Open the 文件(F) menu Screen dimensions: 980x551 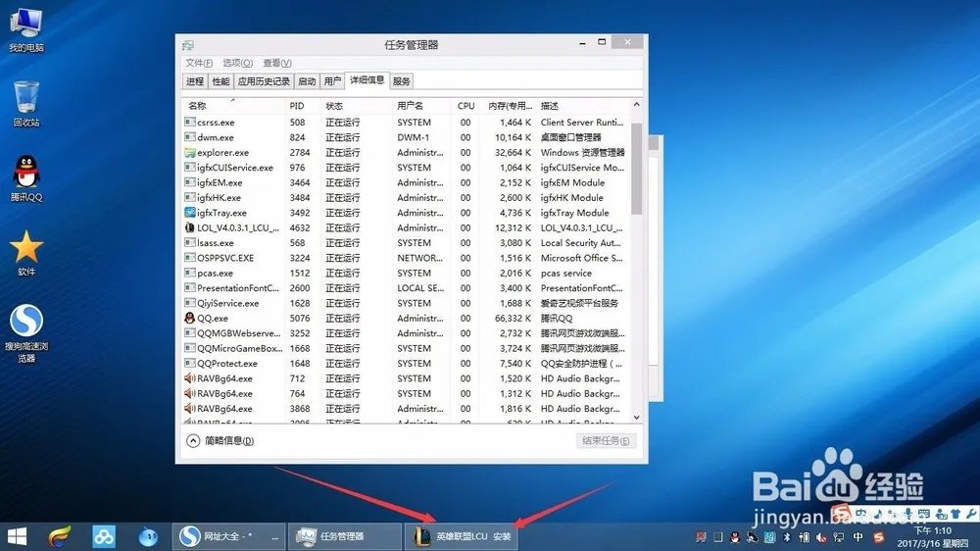pyautogui.click(x=199, y=63)
